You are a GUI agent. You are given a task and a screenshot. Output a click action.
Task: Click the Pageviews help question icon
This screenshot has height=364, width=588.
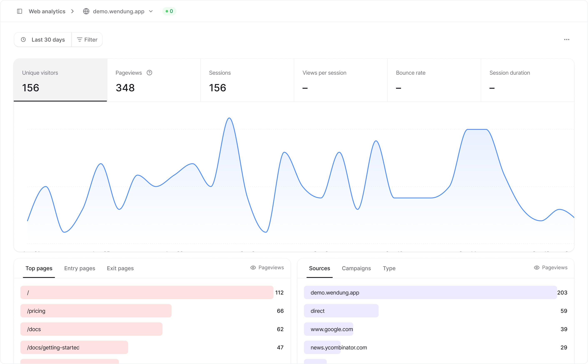(149, 73)
